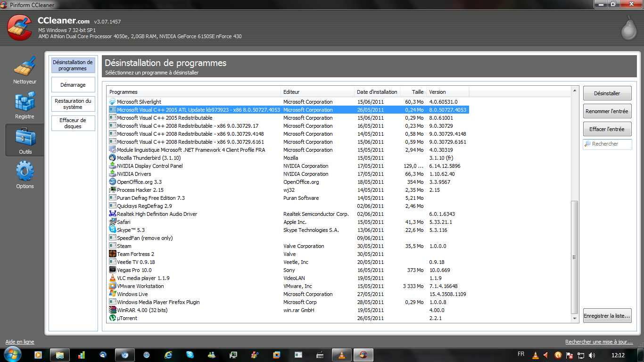644x362 pixels.
Task: Open Skype from the taskbar
Action: pyautogui.click(x=190, y=355)
